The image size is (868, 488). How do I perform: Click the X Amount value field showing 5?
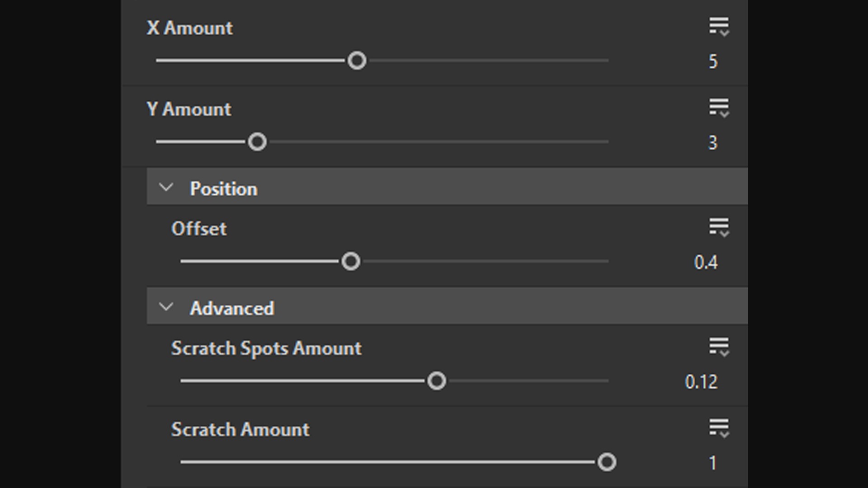point(712,61)
